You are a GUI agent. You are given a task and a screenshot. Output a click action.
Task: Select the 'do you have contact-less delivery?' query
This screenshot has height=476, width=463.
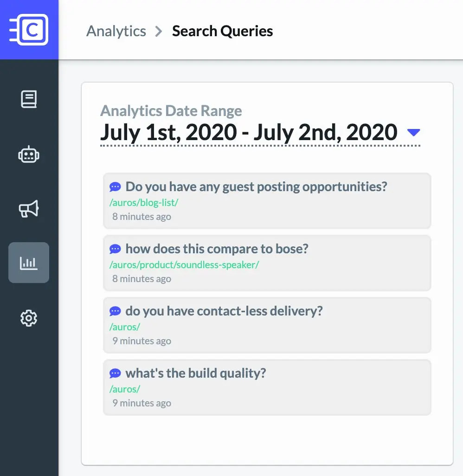coord(267,325)
